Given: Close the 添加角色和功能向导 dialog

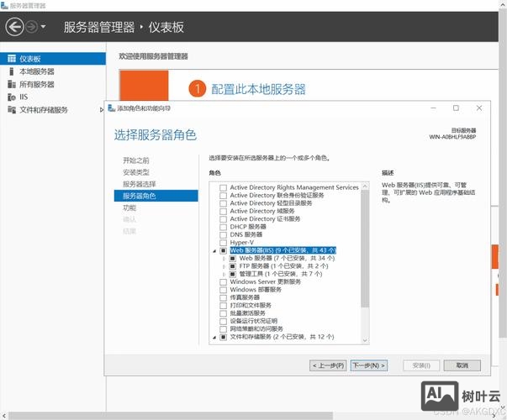Looking at the screenshot, I should (x=479, y=108).
